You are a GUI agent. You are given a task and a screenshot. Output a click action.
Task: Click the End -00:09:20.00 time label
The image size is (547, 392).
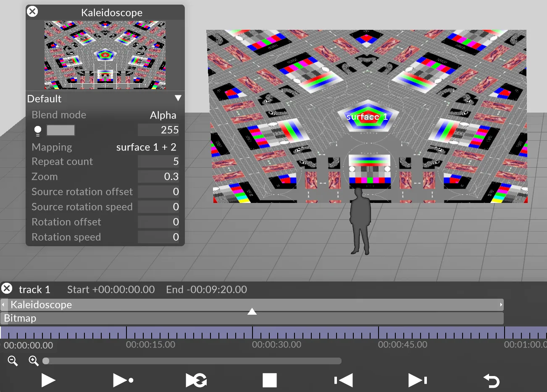tap(206, 289)
